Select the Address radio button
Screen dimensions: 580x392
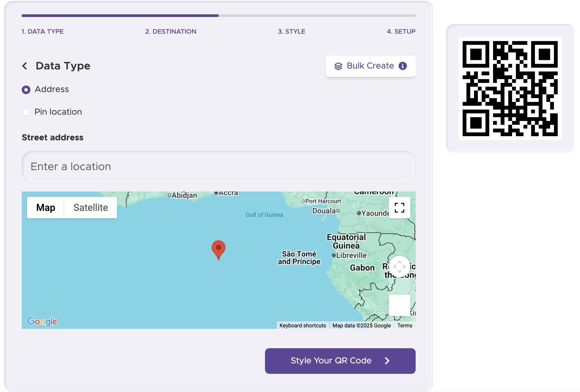26,89
